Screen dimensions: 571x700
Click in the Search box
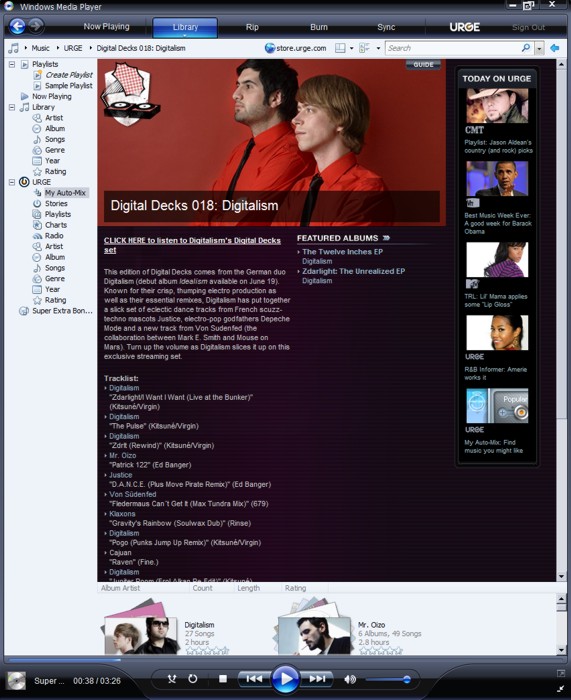point(452,48)
